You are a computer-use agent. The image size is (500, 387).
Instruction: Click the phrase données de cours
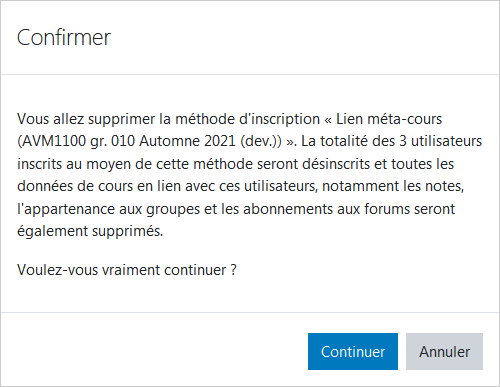(x=75, y=186)
